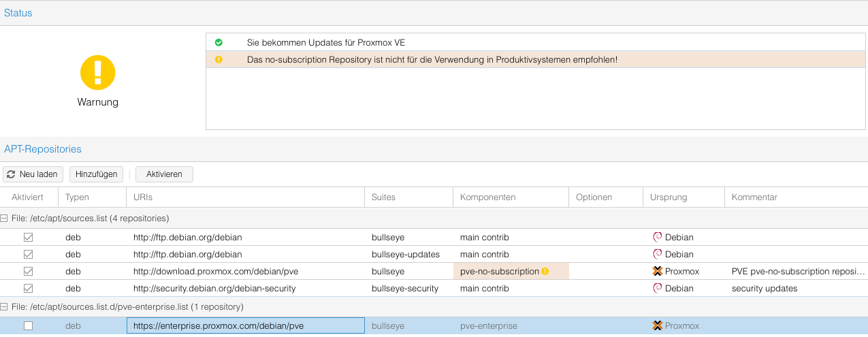Click the pve-enterprise component cell
This screenshot has width=868, height=337.
point(511,326)
